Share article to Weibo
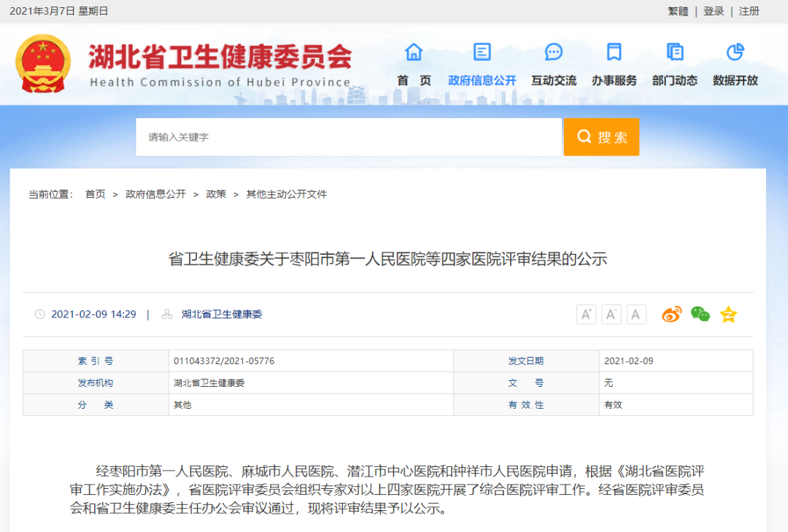Viewport: 788px width, 532px height. pos(671,315)
